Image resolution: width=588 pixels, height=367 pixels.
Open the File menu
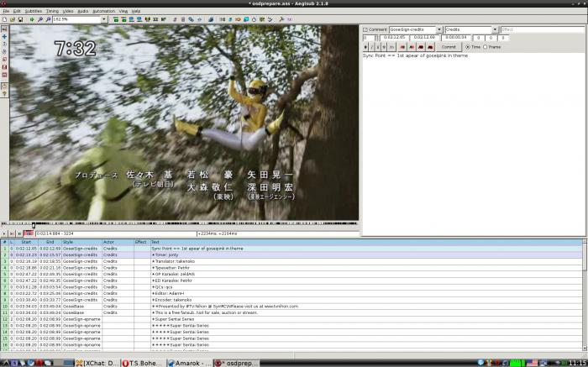6,11
